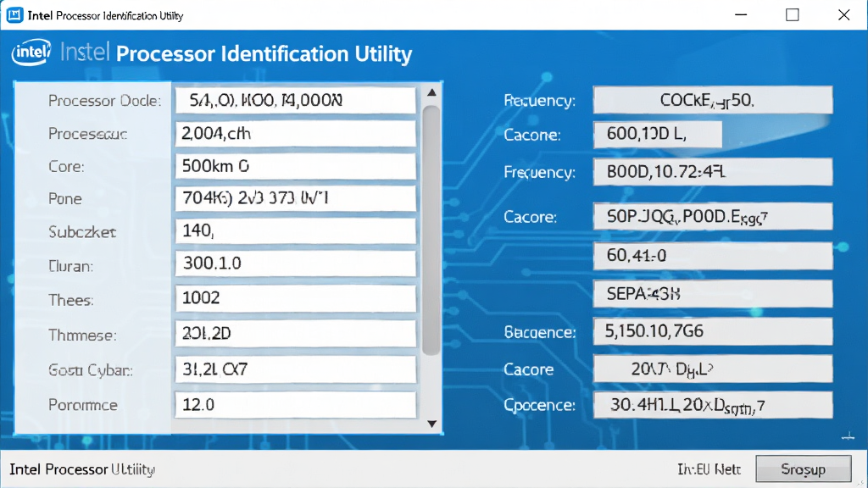The image size is (868, 488).
Task: Click the Thimese field value
Action: (x=296, y=334)
